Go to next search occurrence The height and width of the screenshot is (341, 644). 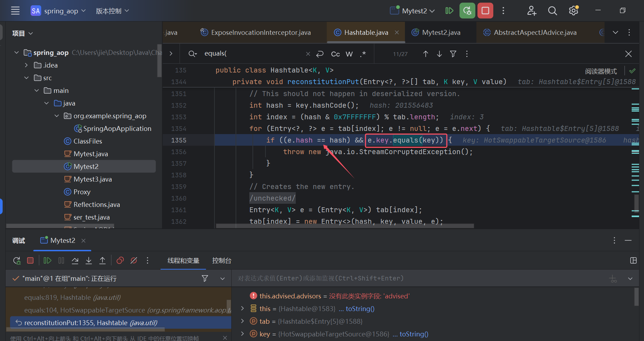pos(439,53)
